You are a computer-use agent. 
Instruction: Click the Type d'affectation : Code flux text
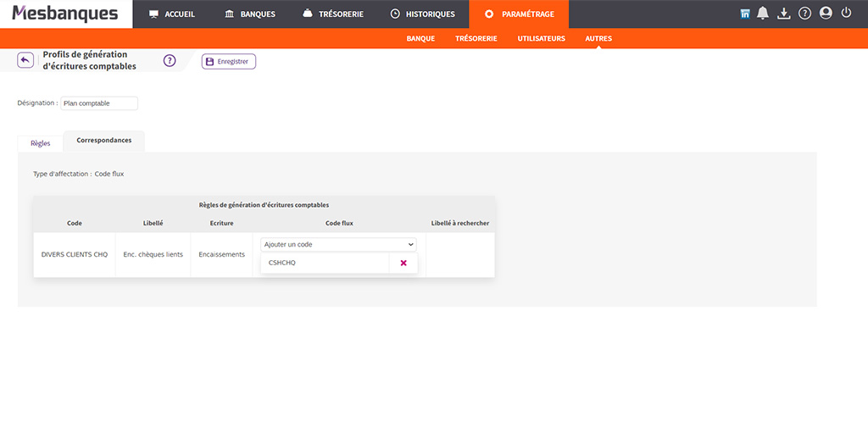(79, 174)
